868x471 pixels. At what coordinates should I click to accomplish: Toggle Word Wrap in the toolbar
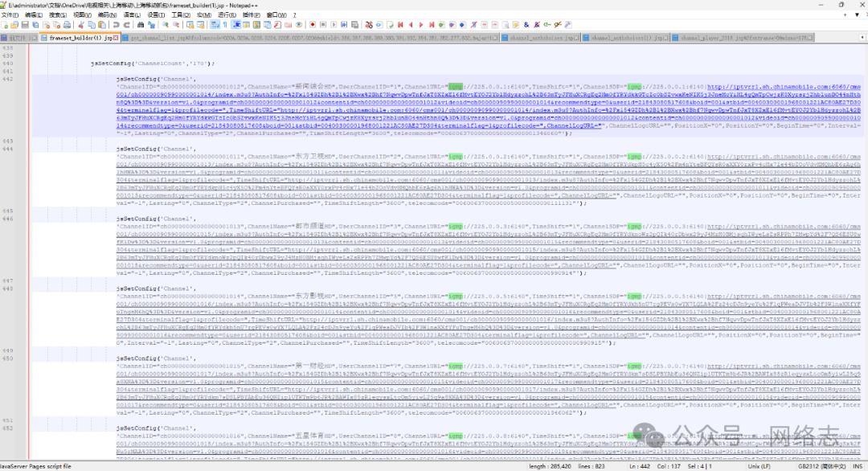pos(215,25)
